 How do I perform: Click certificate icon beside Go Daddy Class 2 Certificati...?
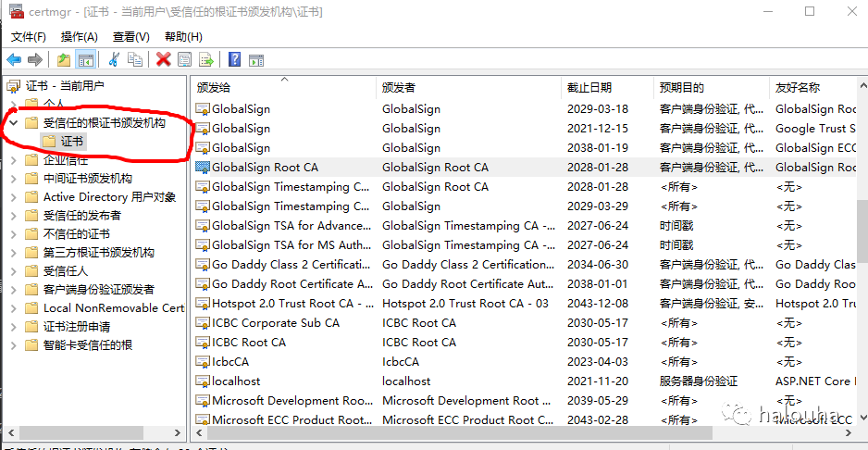coord(204,264)
